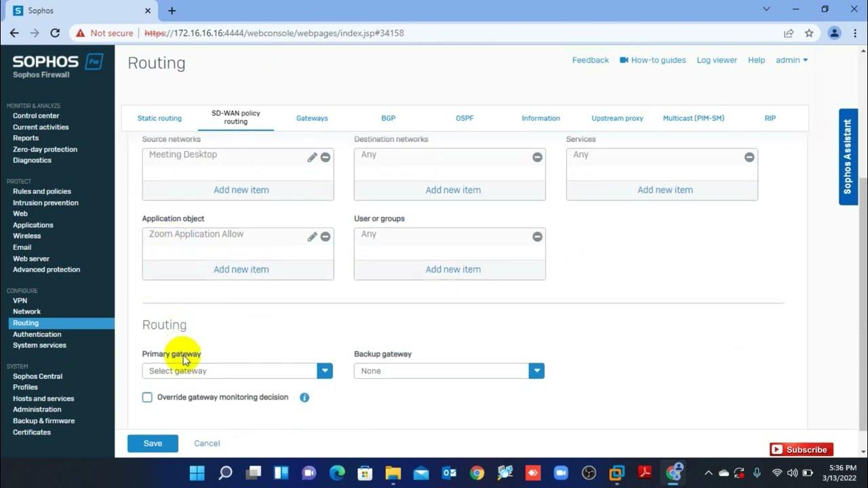
Task: Expand the admin user menu
Action: click(x=791, y=60)
